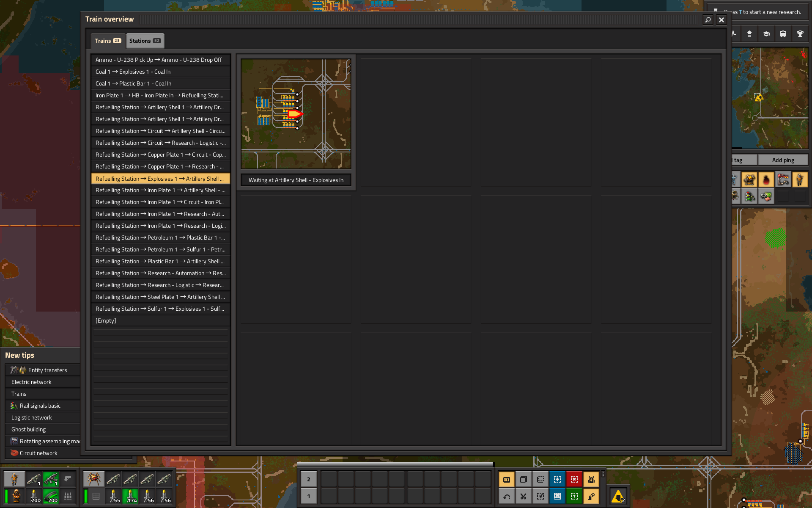812x508 pixels.
Task: Open the tips and tricks graduation cap icon
Action: (766, 34)
